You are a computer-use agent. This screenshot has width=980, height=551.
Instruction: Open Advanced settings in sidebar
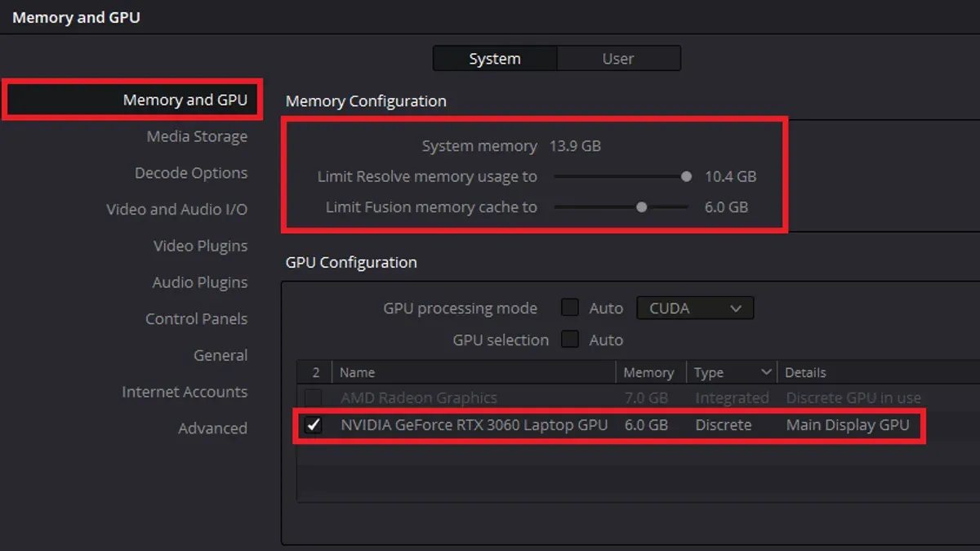coord(212,428)
